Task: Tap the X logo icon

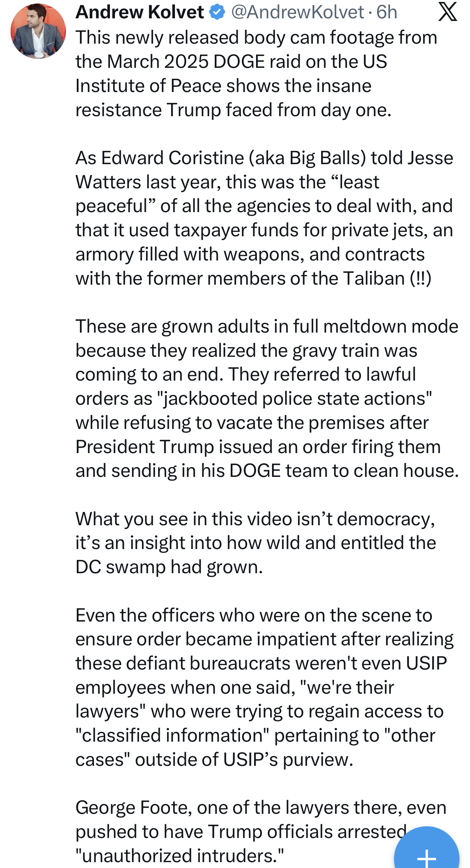Action: click(x=447, y=12)
